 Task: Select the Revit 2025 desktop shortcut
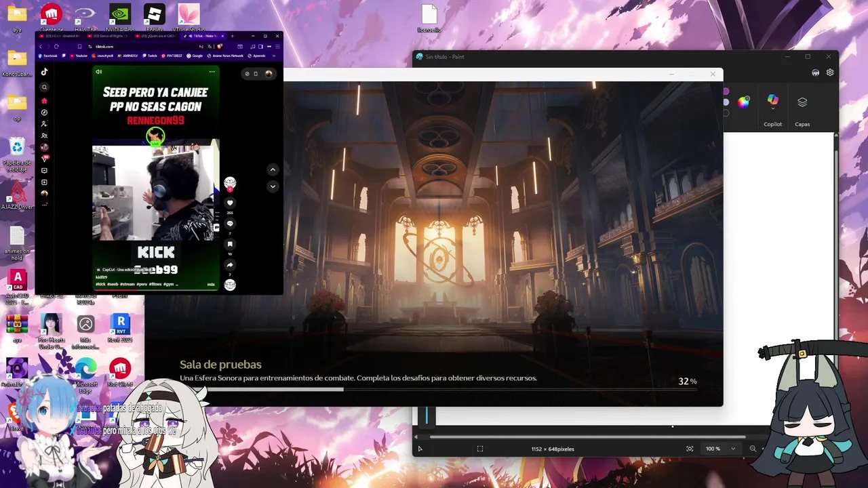120,329
